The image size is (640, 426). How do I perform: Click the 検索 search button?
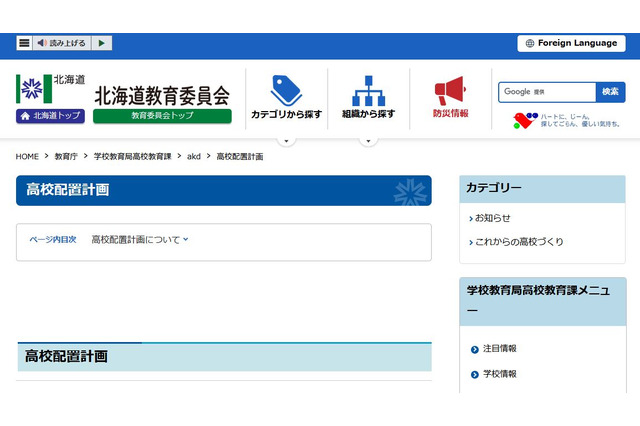pos(610,92)
